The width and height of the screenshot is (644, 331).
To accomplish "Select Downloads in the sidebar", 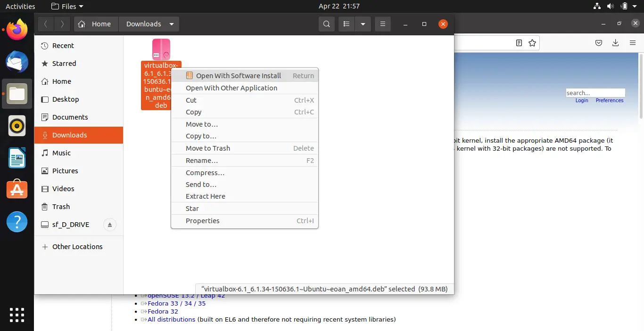I will click(x=79, y=135).
